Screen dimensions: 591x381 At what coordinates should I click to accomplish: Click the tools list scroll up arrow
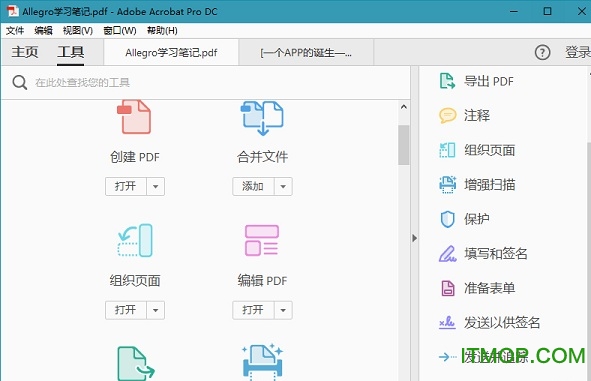[x=404, y=107]
